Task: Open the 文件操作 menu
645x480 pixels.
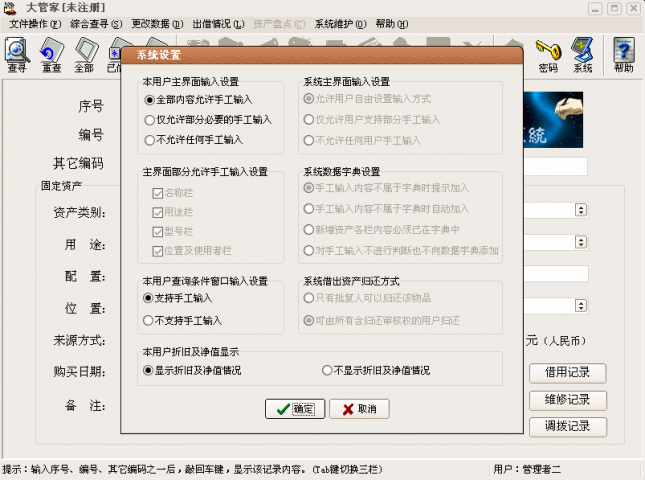Action: (35, 24)
